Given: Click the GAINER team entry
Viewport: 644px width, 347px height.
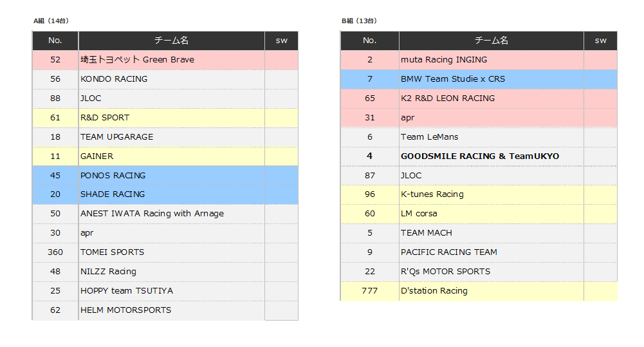Looking at the screenshot, I should [97, 156].
